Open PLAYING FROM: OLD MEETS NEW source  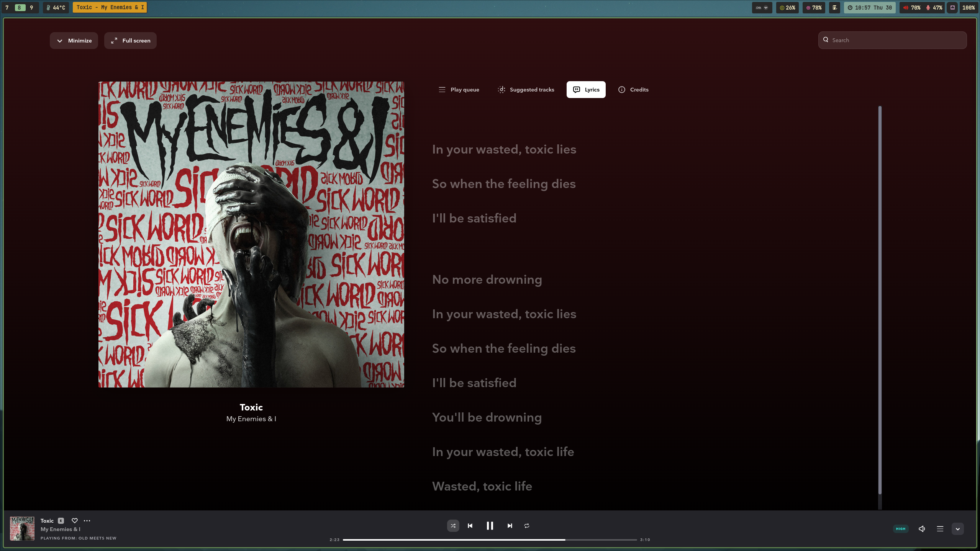point(79,538)
